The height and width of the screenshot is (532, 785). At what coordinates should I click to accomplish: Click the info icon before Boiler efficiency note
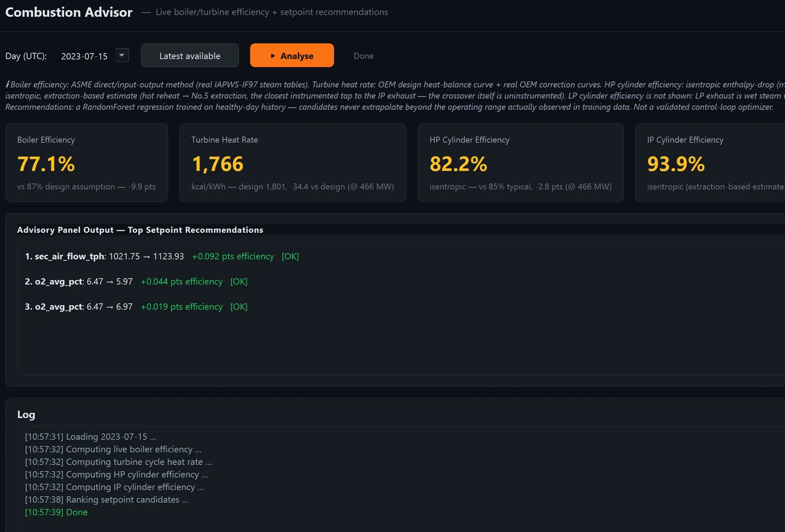[x=7, y=85]
